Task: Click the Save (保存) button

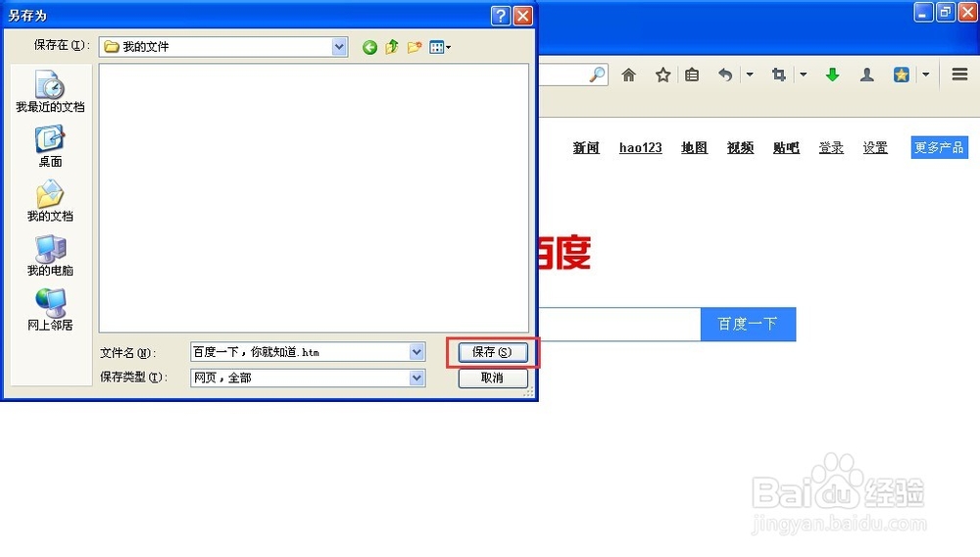Action: tap(493, 352)
